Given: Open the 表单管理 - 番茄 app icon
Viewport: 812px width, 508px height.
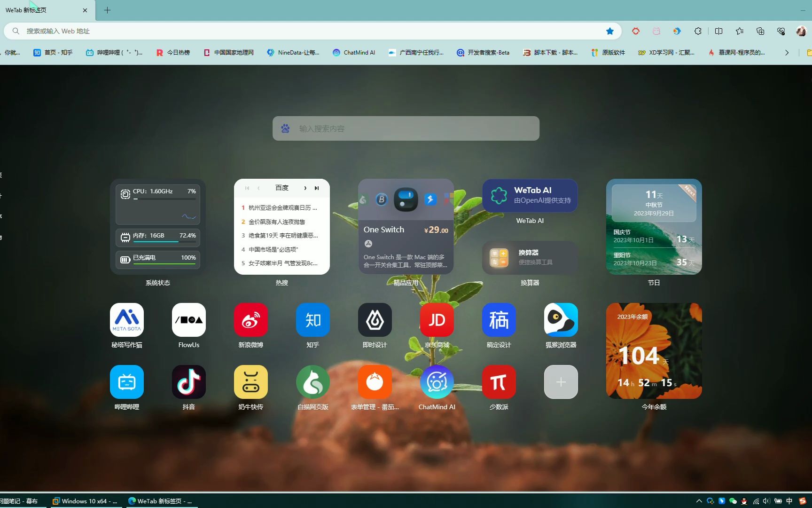Looking at the screenshot, I should pos(375,382).
